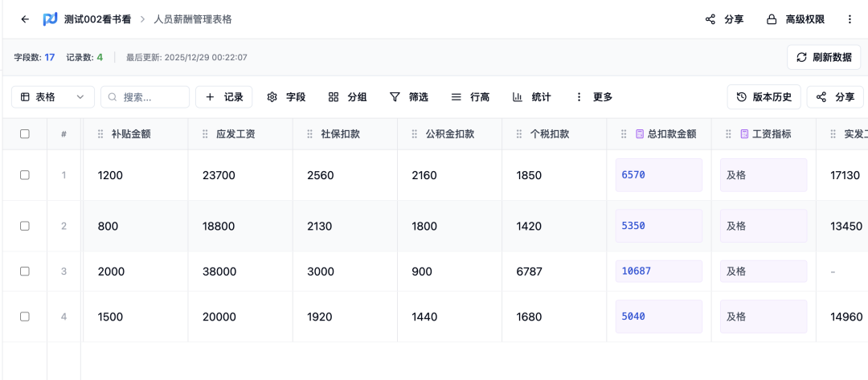Image resolution: width=868 pixels, height=380 pixels.
Task: Toggle the select-all checkbox in header
Action: pos(24,134)
